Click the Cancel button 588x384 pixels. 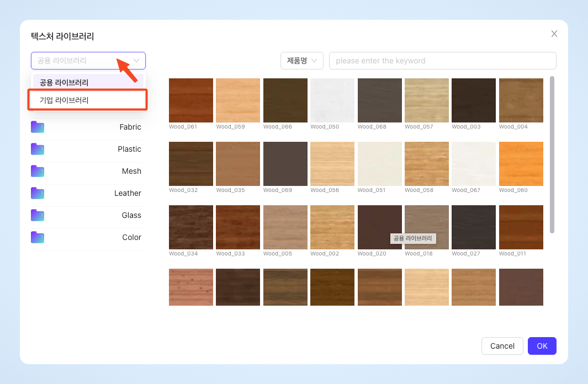coord(502,346)
